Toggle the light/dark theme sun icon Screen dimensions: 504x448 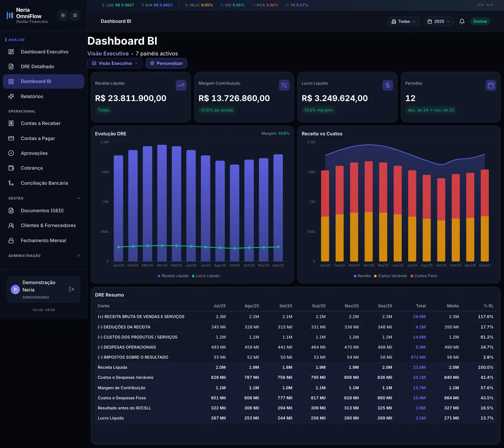pyautogui.click(x=63, y=15)
